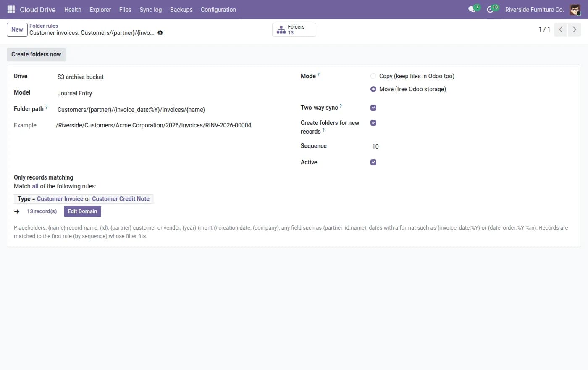Click the Folder path help question mark

(x=46, y=107)
